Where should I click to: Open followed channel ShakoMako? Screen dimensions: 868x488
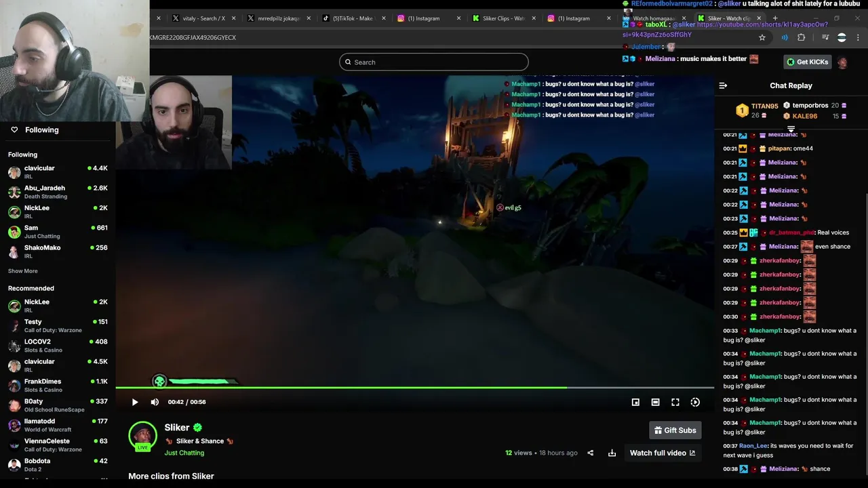[x=58, y=251]
